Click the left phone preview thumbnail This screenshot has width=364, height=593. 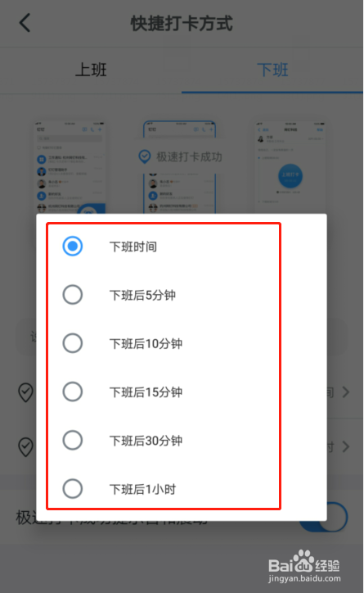[70, 168]
